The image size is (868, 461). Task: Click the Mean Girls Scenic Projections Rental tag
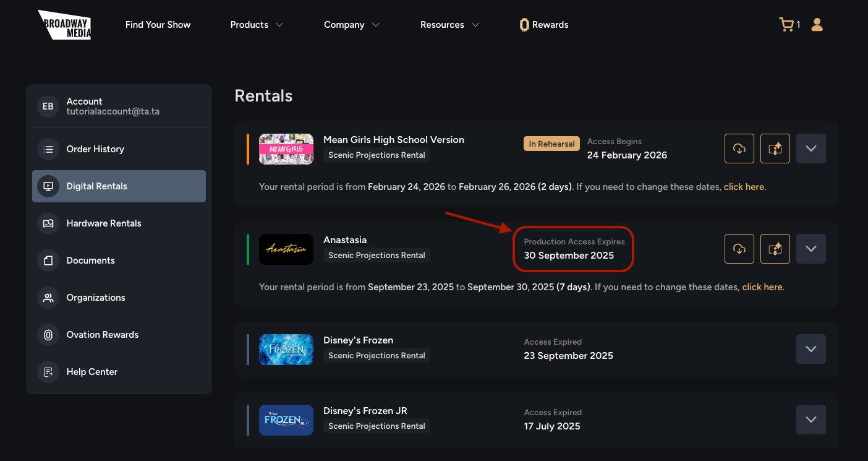[x=377, y=155]
